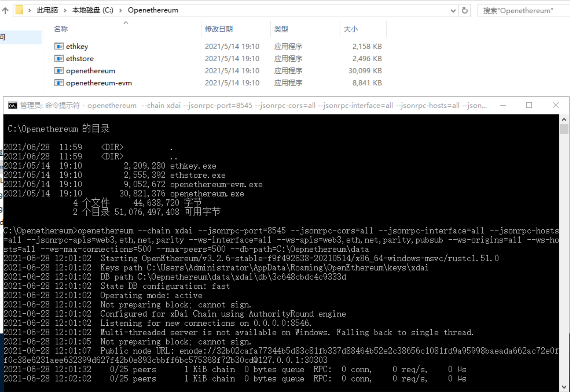Refresh the Openethereum folder view
Screen dimensions: 570x392
point(465,10)
